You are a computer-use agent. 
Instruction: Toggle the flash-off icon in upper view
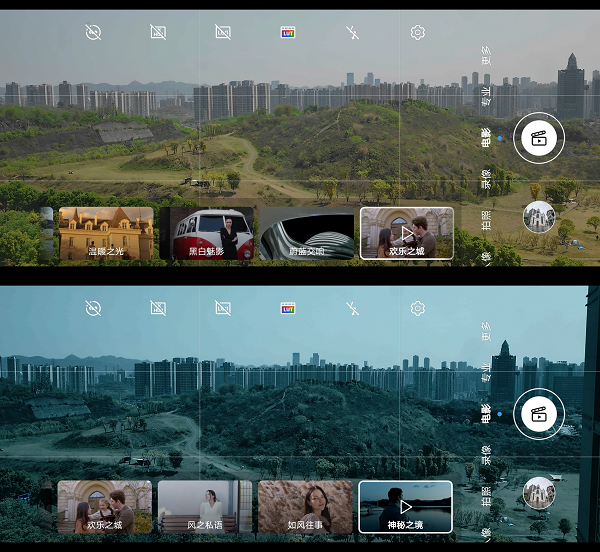point(352,32)
